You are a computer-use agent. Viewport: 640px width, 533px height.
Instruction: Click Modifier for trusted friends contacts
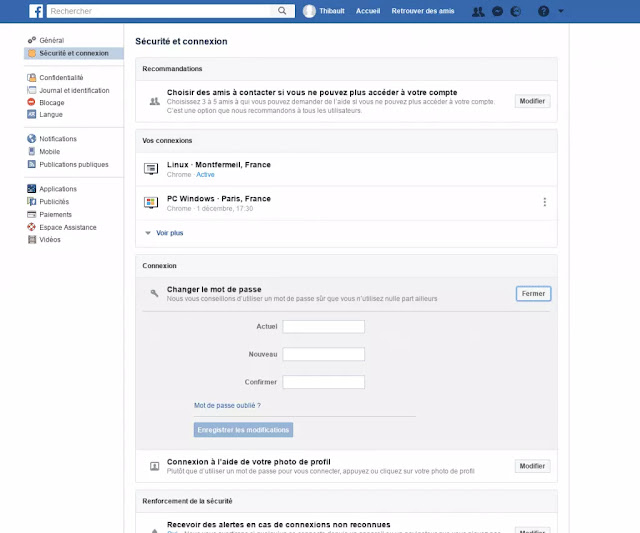pos(532,101)
